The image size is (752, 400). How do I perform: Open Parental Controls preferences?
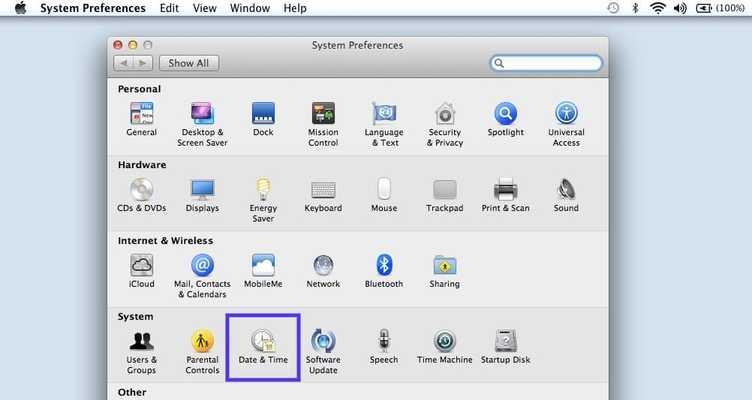(x=202, y=351)
